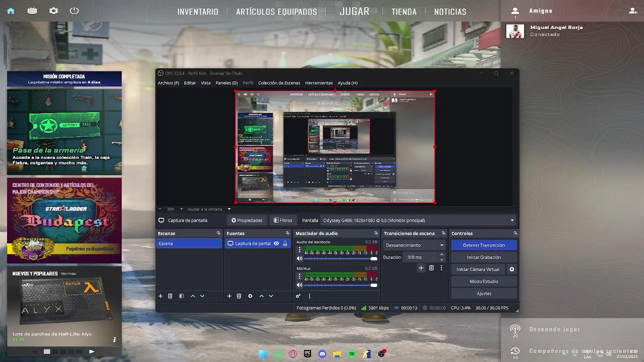Click the add friend icon in Amigos panel

pyautogui.click(x=633, y=11)
